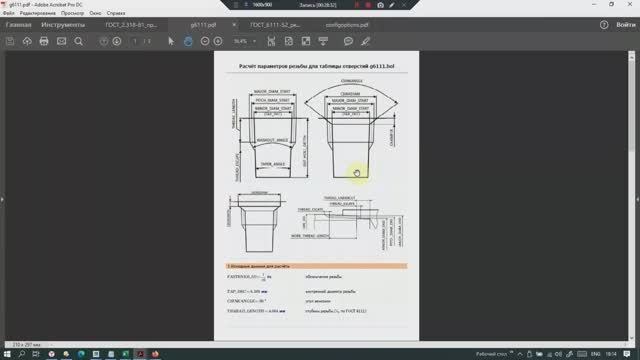The height and width of the screenshot is (360, 640).
Task: Switch to the ГОСТ_6111-52 document tab
Action: 275,25
